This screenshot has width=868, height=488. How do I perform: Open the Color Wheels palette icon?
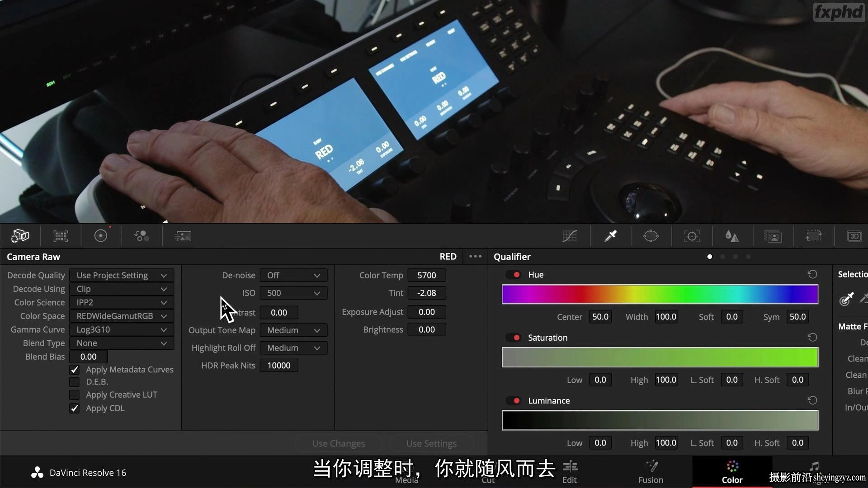point(101,236)
